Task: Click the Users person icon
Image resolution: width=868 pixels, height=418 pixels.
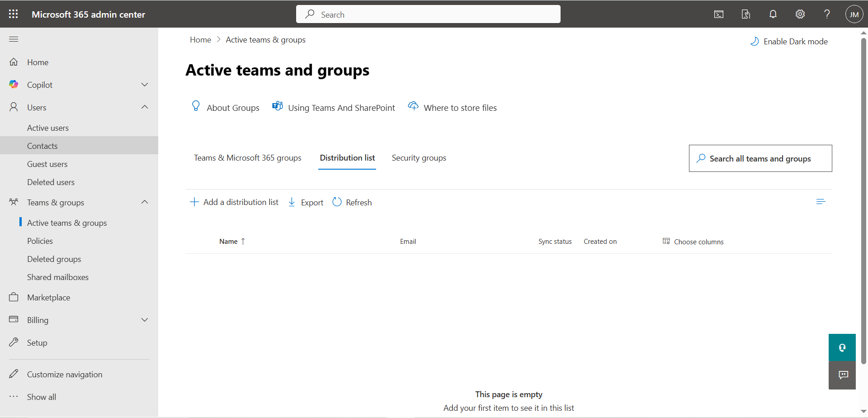Action: coord(14,107)
